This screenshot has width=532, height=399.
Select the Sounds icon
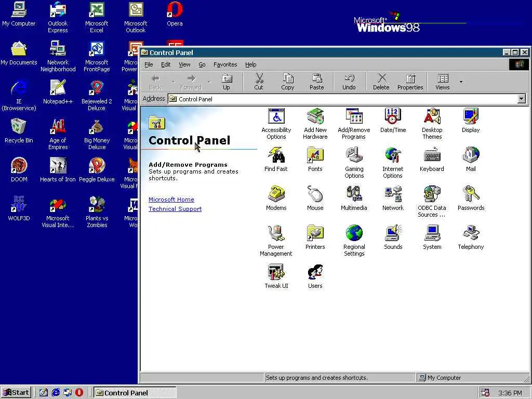[393, 237]
